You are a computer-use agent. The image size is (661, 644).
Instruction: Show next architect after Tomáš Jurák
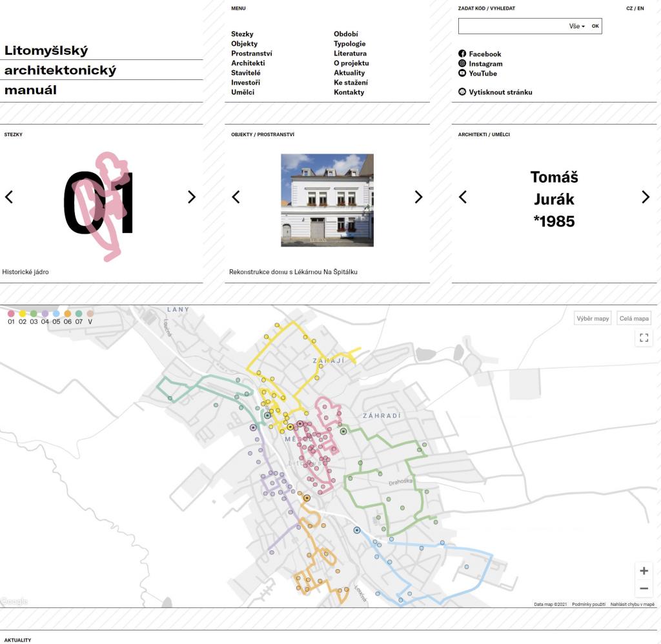(x=646, y=197)
